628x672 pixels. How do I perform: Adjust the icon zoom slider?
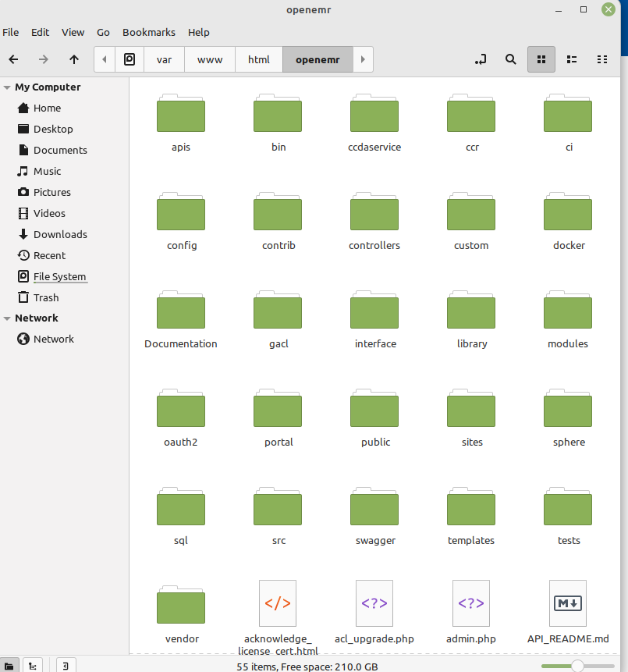[577, 666]
